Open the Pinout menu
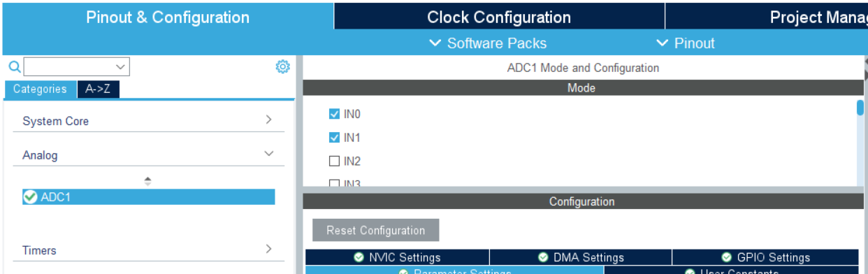868x274 pixels. tap(686, 43)
